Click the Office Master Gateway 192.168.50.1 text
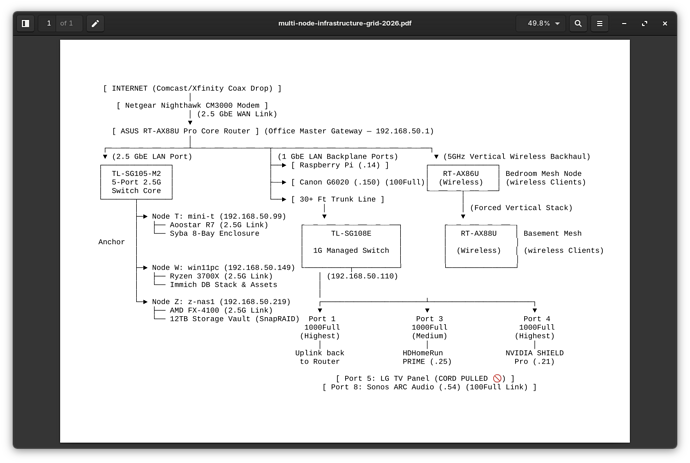This screenshot has height=463, width=690. pyautogui.click(x=349, y=131)
